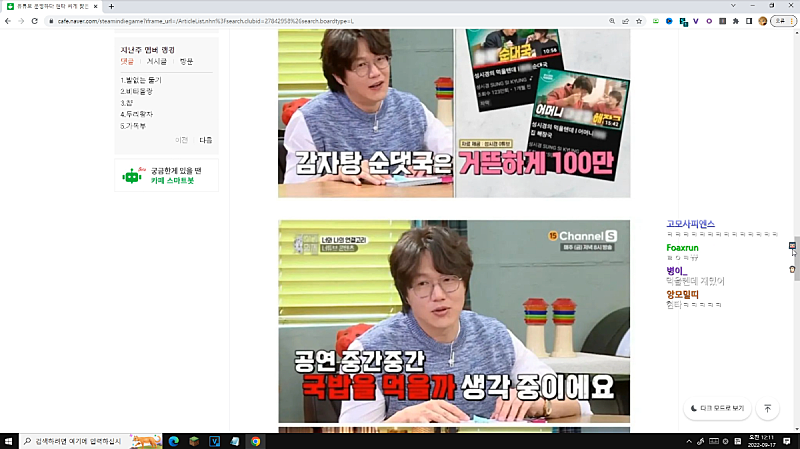The height and width of the screenshot is (449, 800).
Task: Click chat username 앙모밀띠
Action: [x=682, y=294]
